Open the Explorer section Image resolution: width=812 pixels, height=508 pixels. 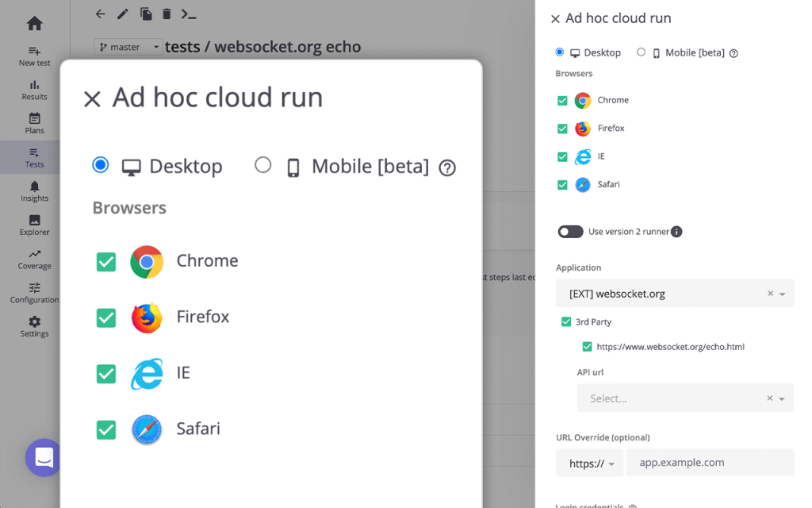pos(34,225)
